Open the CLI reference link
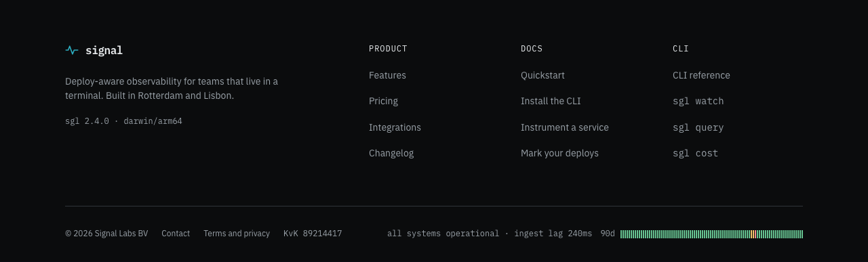This screenshot has width=868, height=262. tap(701, 75)
